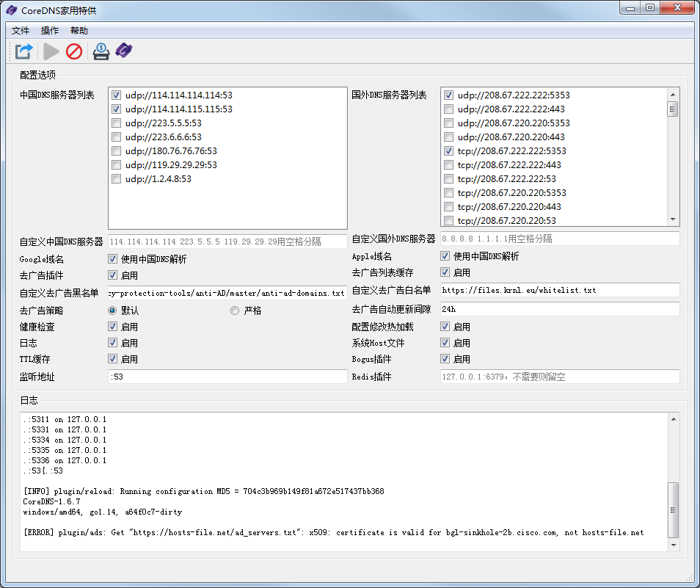700x588 pixels.
Task: Click the export/share toolbar icon
Action: pyautogui.click(x=24, y=51)
